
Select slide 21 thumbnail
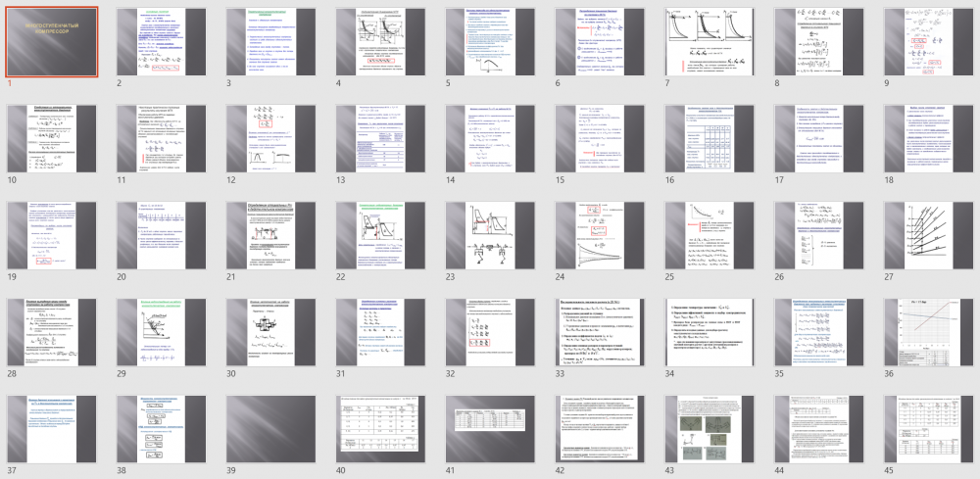click(271, 235)
